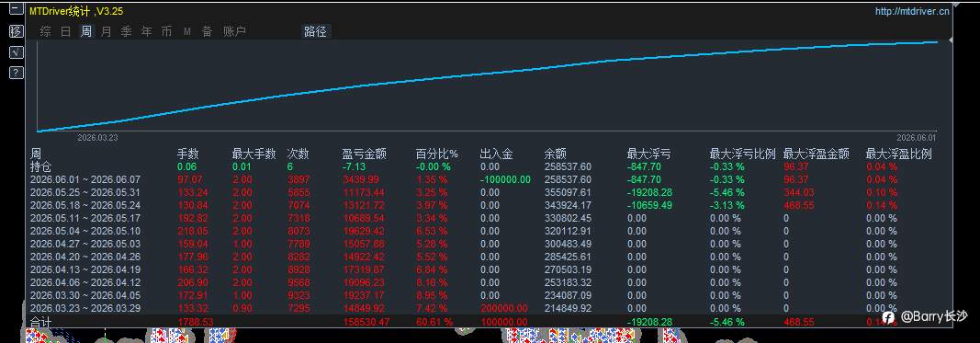
Task: Click the √ checkmark icon on left edge
Action: point(17,52)
